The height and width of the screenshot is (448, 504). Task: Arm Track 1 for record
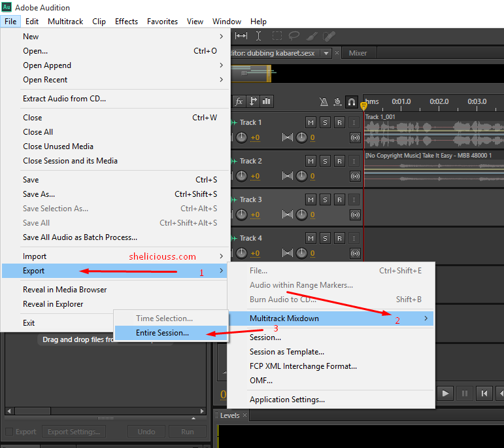(x=339, y=122)
